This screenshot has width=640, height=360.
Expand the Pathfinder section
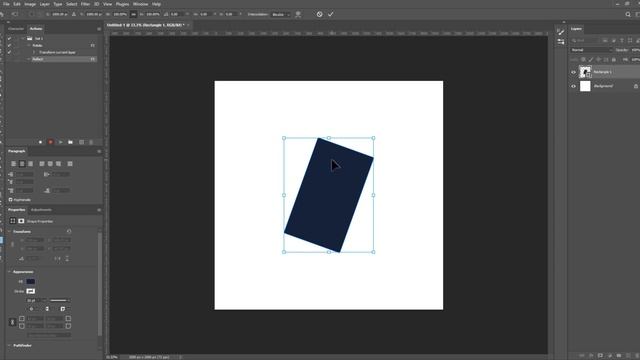(10, 345)
